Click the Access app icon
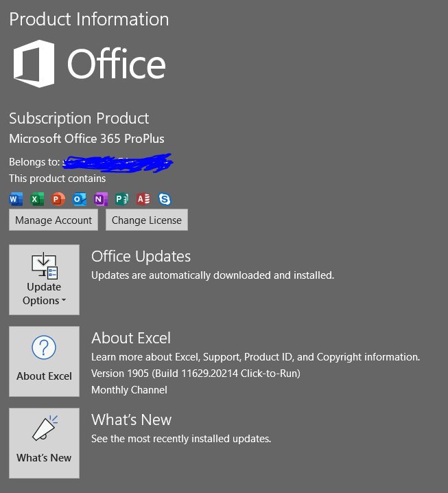 point(143,199)
